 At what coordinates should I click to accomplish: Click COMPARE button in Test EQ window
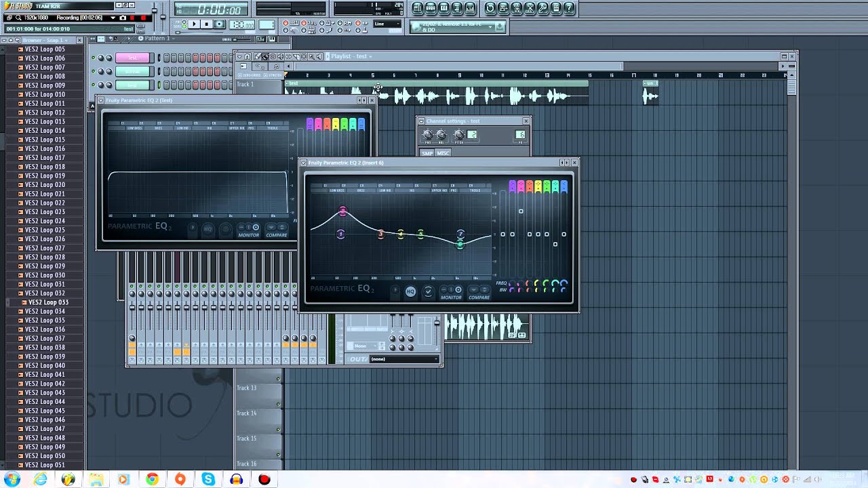click(276, 230)
